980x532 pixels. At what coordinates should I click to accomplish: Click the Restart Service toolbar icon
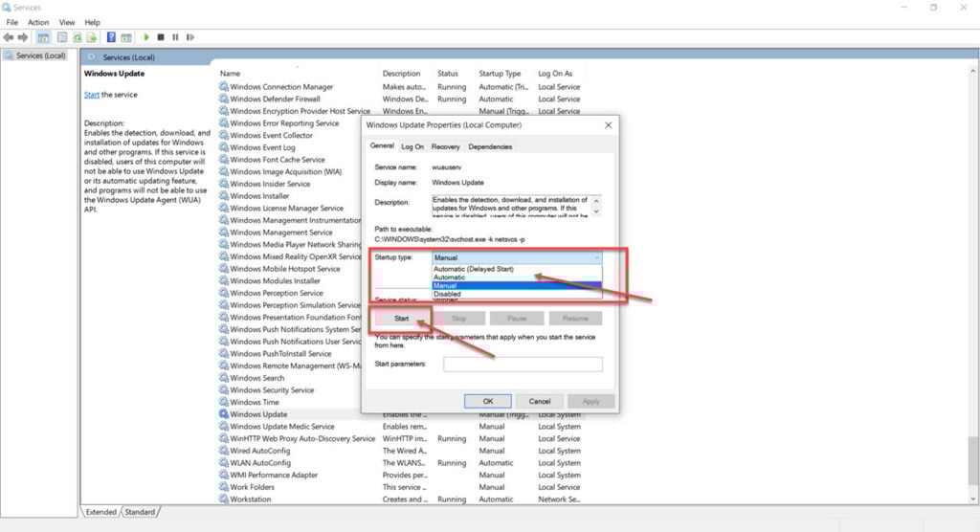click(190, 37)
